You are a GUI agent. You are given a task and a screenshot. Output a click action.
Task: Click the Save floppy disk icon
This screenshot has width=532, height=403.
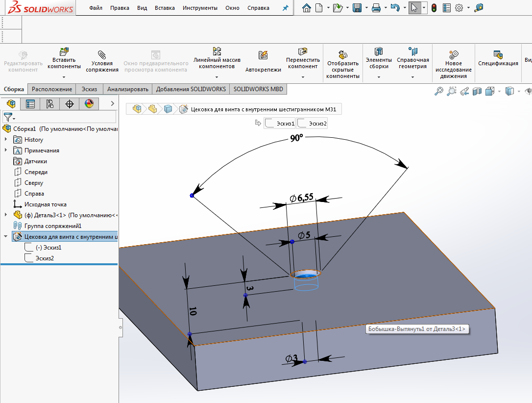point(357,8)
